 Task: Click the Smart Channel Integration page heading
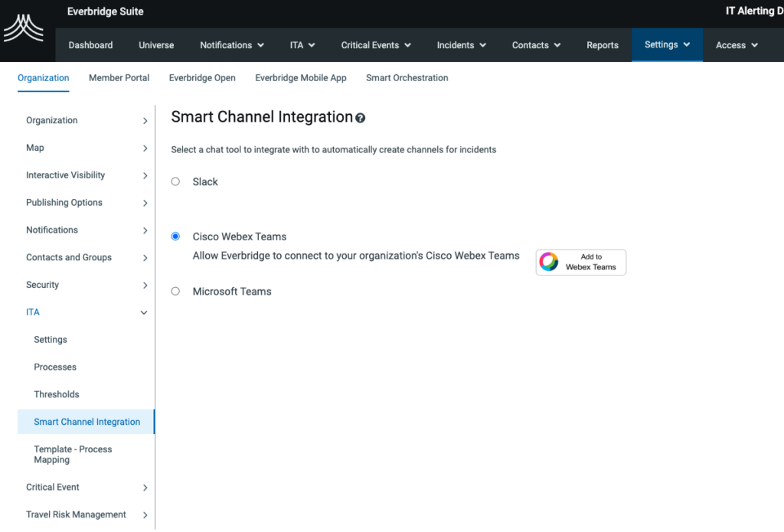coord(262,117)
